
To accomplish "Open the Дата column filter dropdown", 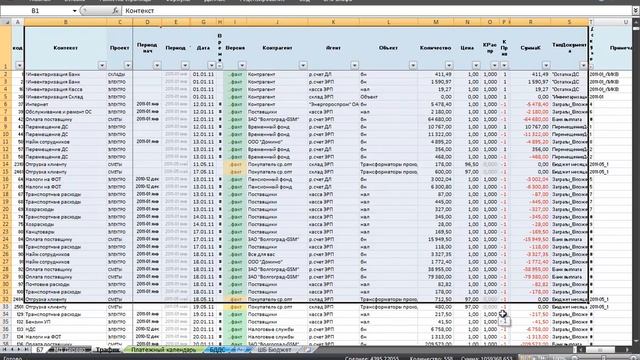I will pos(211,65).
